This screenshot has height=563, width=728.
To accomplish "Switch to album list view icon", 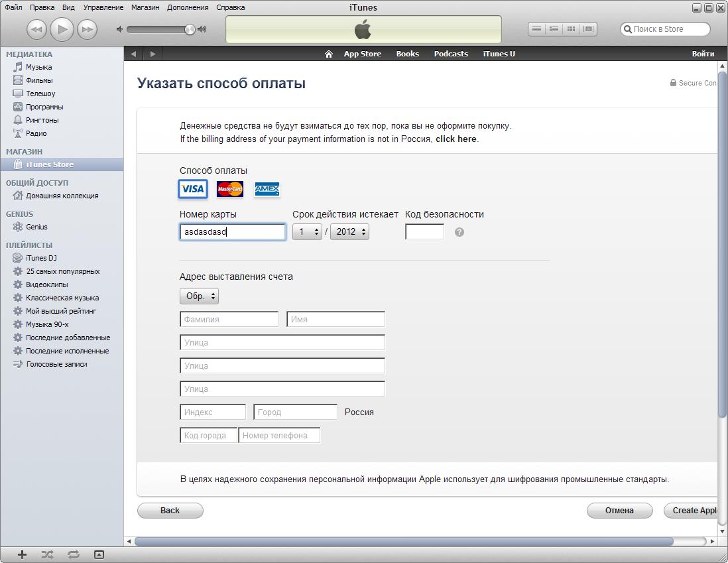I will (x=554, y=29).
